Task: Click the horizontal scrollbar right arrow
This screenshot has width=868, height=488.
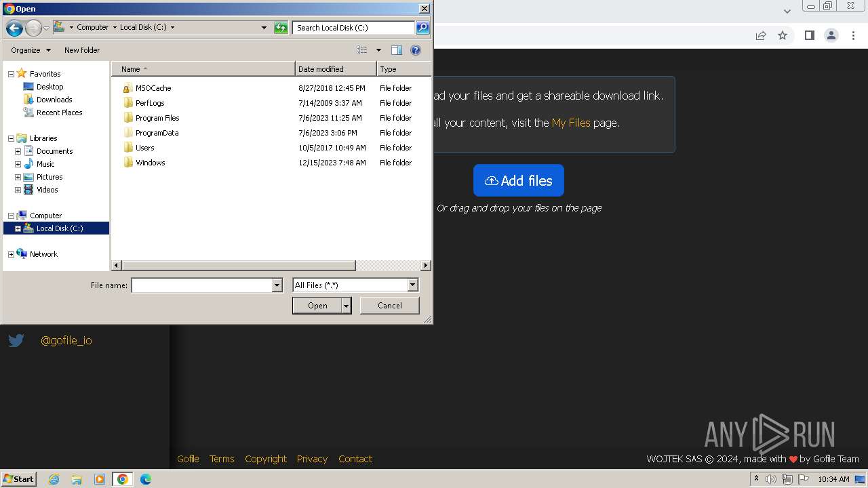Action: 426,266
